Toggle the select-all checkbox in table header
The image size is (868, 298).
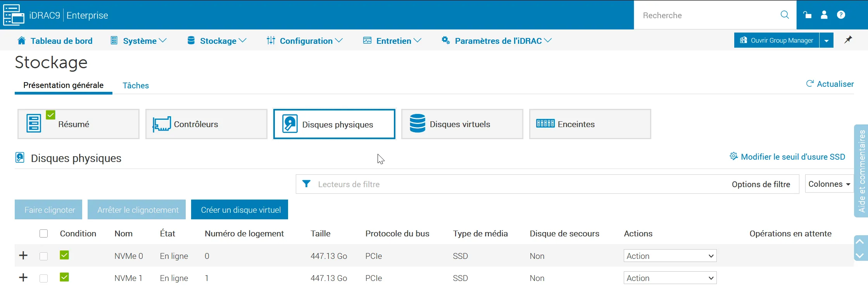(44, 233)
